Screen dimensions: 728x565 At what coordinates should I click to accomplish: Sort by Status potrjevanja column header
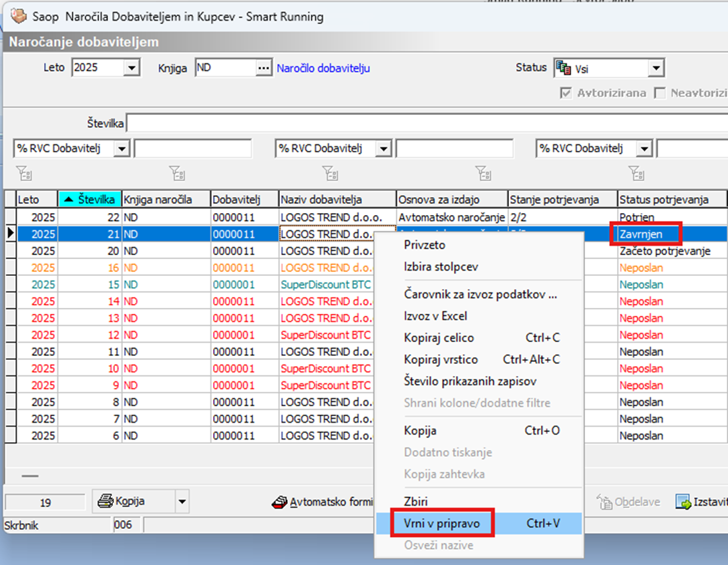tap(673, 200)
